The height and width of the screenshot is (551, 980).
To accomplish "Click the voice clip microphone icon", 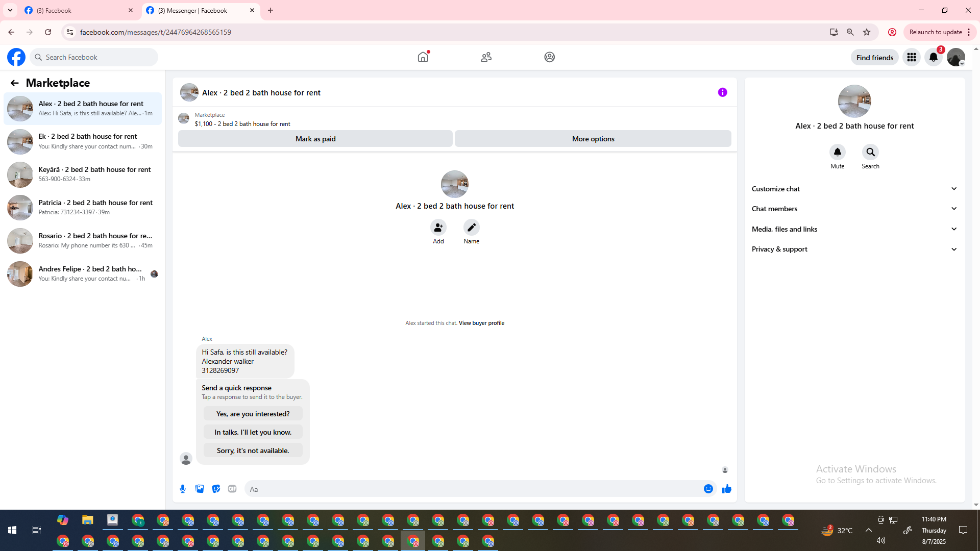I will point(183,489).
